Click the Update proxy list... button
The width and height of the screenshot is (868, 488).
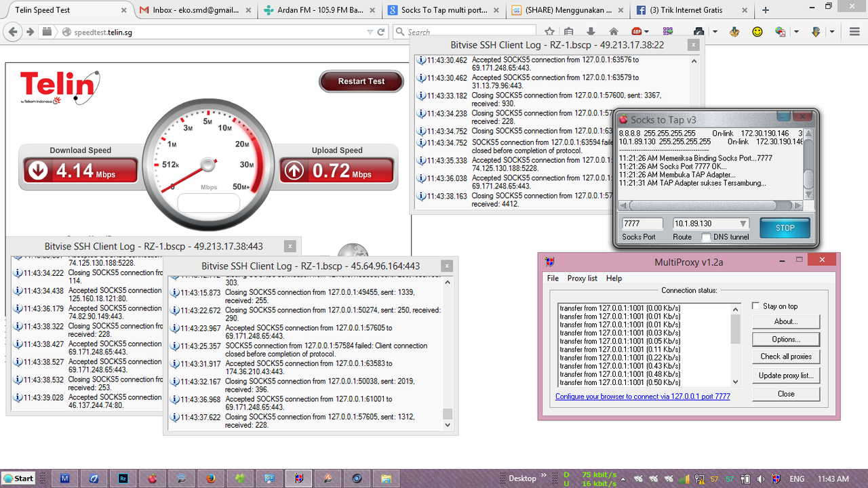click(x=786, y=375)
